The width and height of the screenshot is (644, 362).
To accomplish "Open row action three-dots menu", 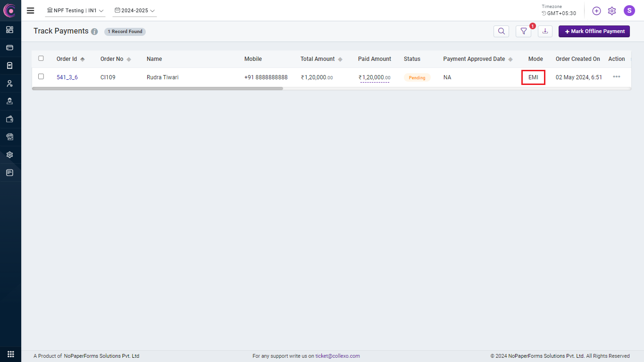I will click(x=616, y=77).
